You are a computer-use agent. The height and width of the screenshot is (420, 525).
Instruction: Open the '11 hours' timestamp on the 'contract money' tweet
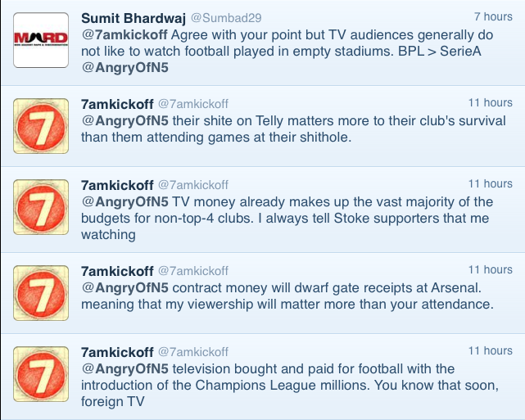coord(490,270)
